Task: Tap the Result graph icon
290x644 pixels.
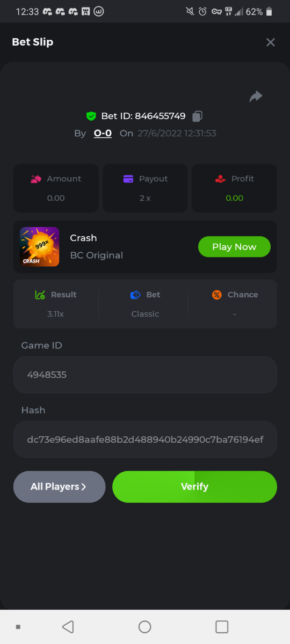Action: pos(40,295)
